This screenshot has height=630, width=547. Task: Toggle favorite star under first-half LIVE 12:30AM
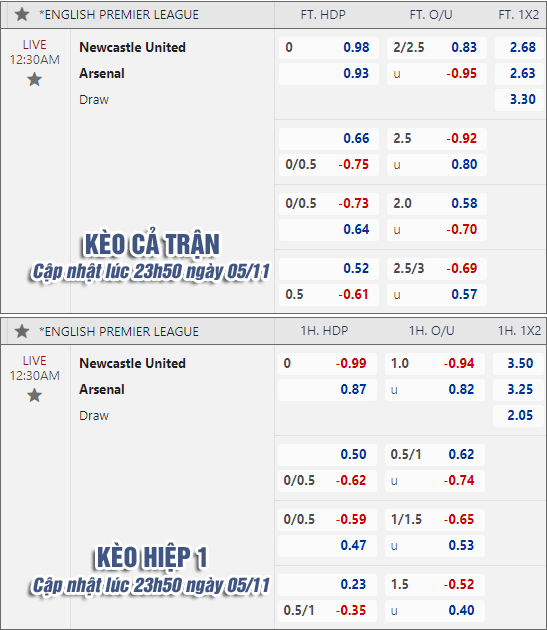[35, 395]
